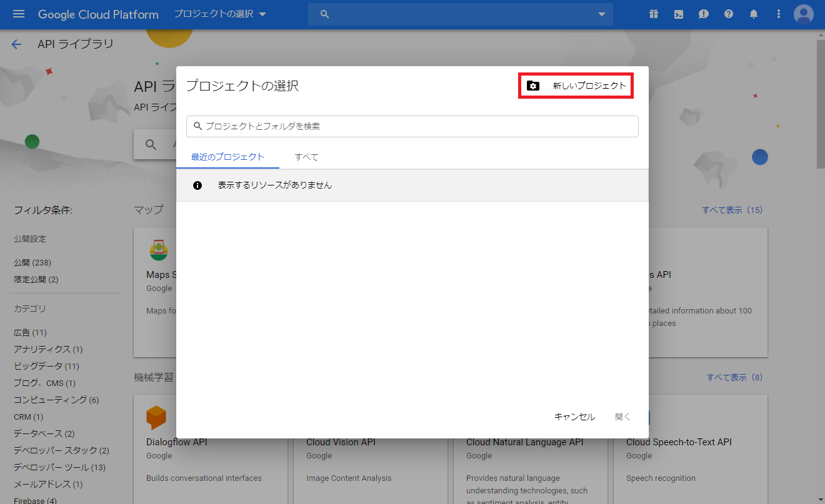This screenshot has height=504, width=825.
Task: Click キャンセル in the dialog
Action: pyautogui.click(x=574, y=417)
